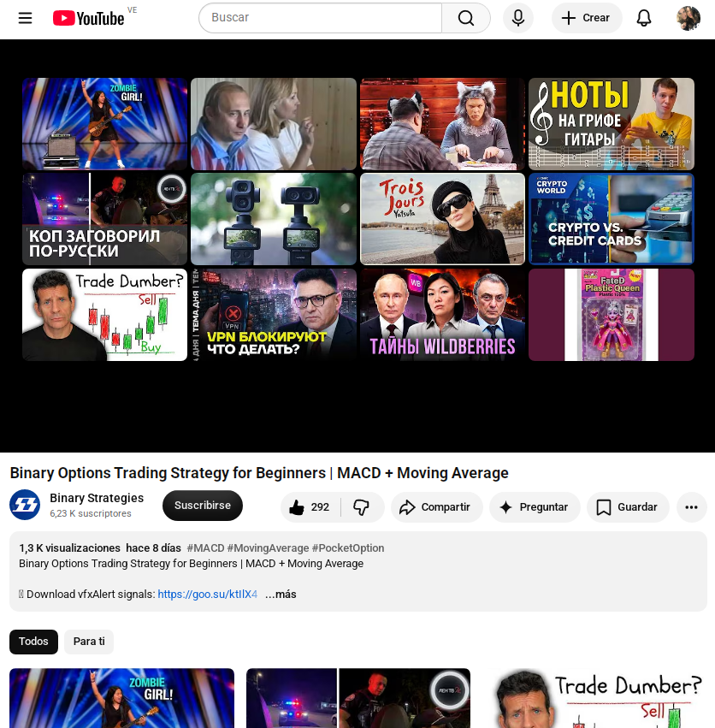
Task: Click the Preguntar button
Action: click(535, 507)
